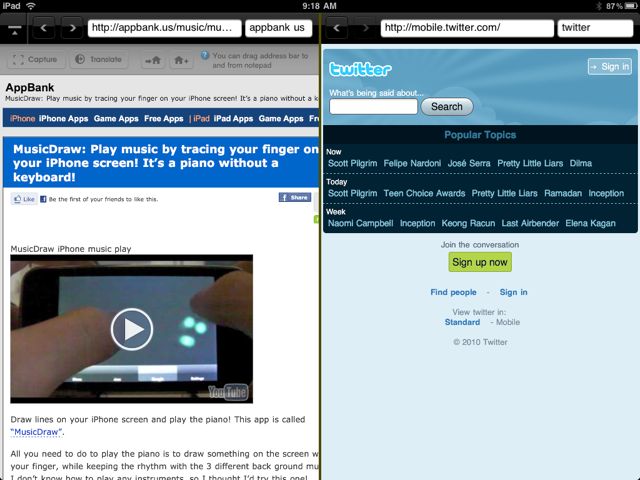The width and height of the screenshot is (640, 480).
Task: Tap the Capture button
Action: pyautogui.click(x=35, y=60)
